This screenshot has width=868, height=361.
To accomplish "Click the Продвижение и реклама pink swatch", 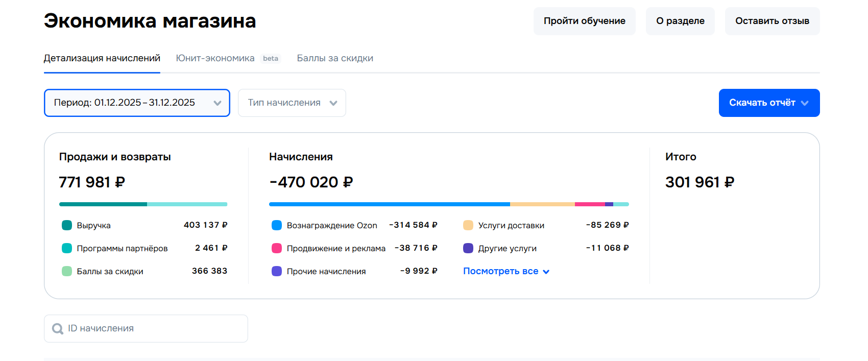I will pos(277,248).
